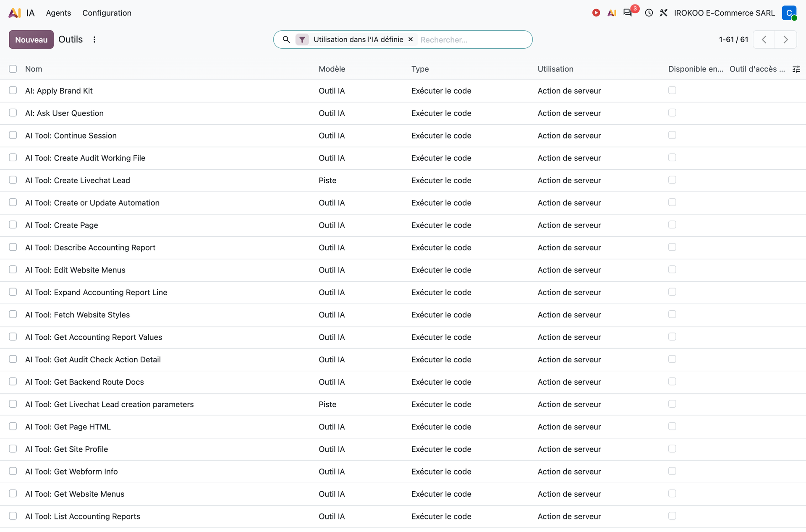Toggle 'Disponible en...' for Fetch Website Styles row
The image size is (806, 532).
[672, 314]
